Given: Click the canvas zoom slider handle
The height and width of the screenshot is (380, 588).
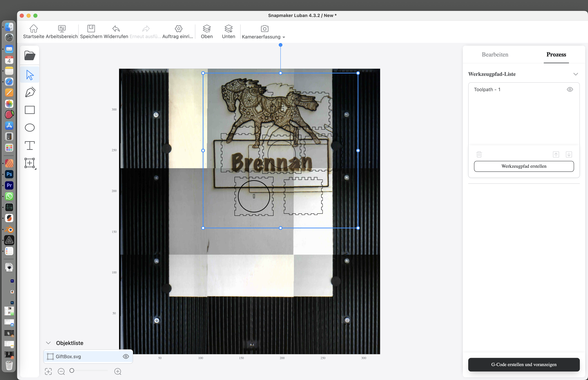Looking at the screenshot, I should 72,370.
